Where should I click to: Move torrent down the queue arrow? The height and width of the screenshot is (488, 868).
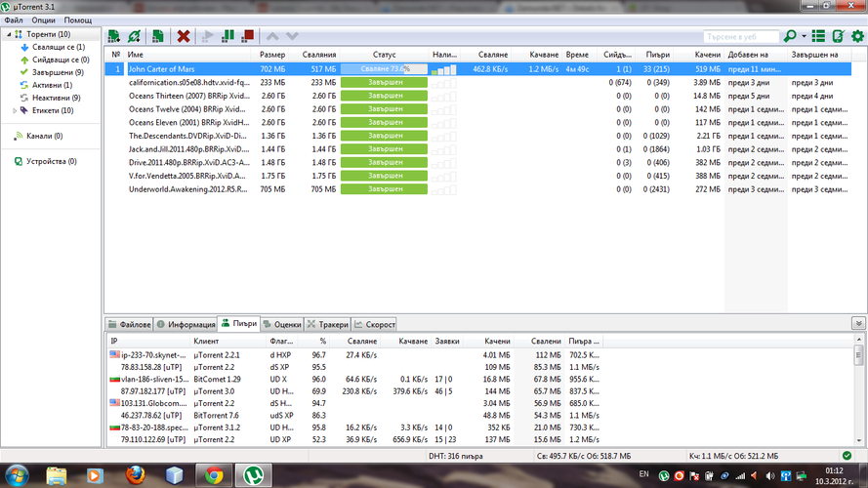tap(292, 36)
